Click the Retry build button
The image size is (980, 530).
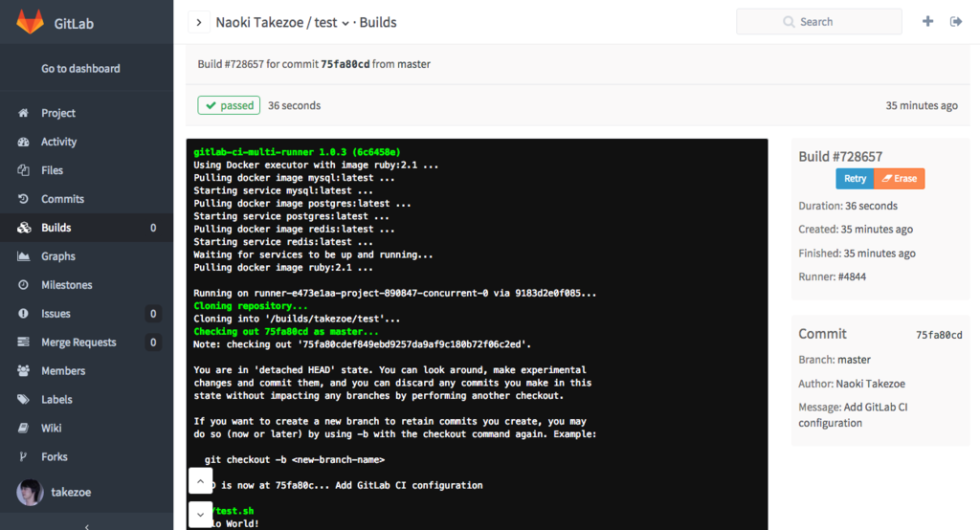(x=855, y=179)
